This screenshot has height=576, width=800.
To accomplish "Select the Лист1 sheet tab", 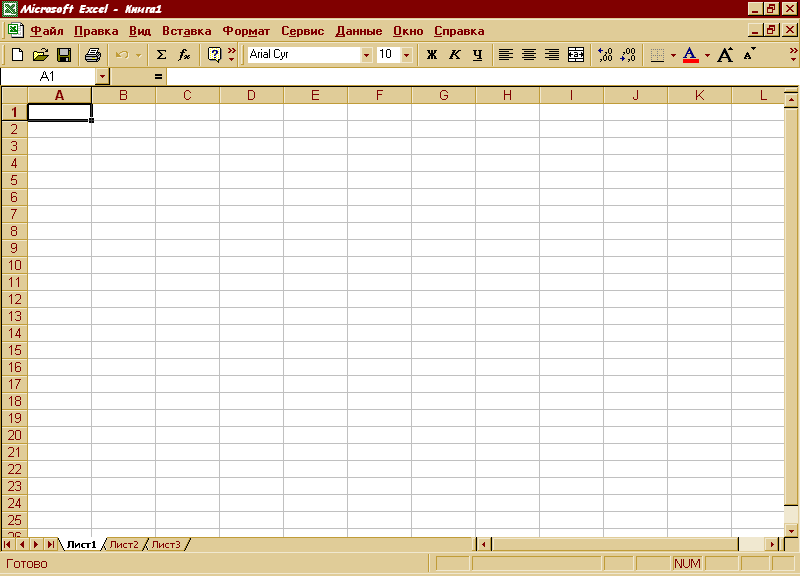I will point(82,544).
